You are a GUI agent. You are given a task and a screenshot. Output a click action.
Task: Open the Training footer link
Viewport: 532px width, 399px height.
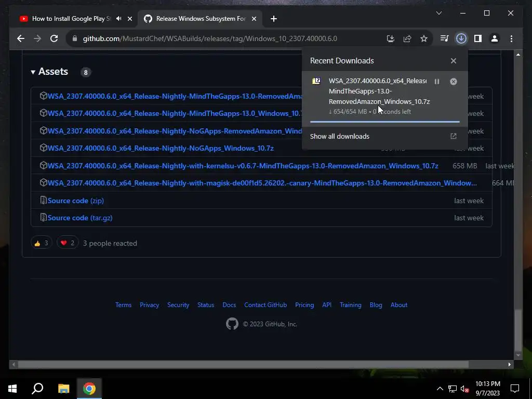pyautogui.click(x=351, y=305)
